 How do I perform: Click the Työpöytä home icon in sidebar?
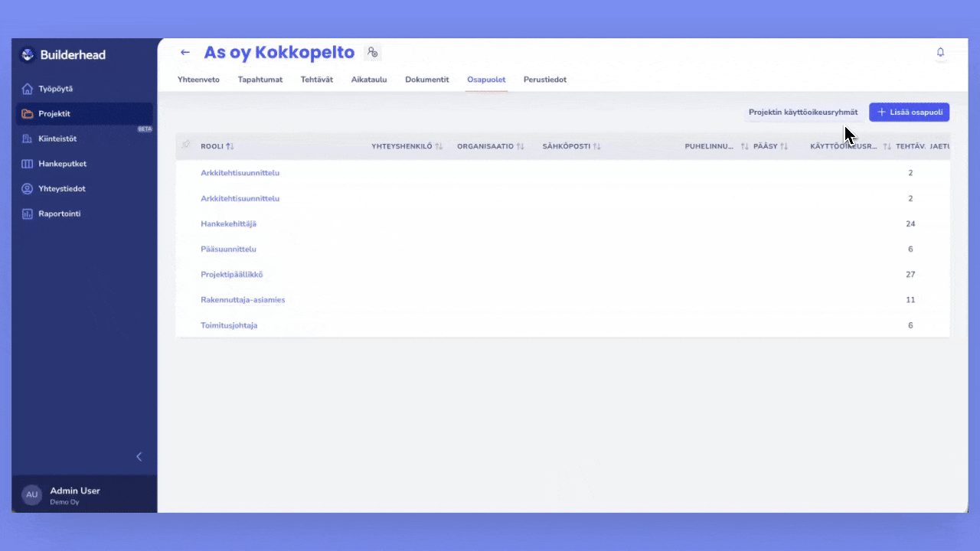coord(28,89)
